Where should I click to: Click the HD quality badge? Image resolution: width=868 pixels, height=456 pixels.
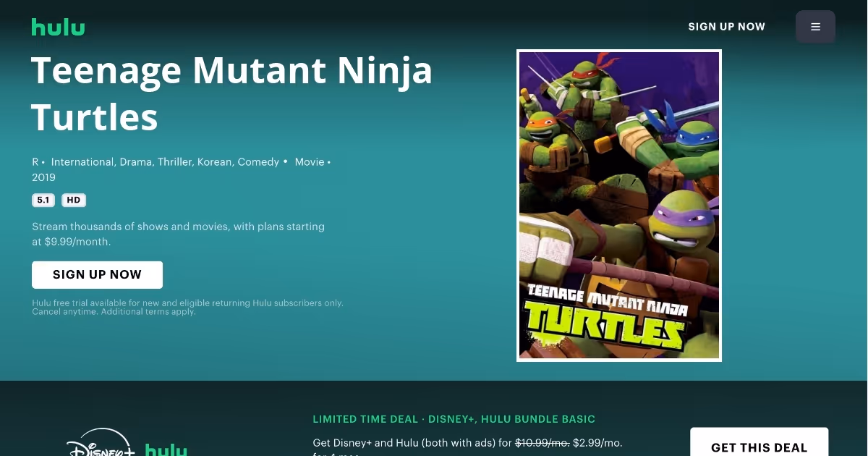coord(74,200)
